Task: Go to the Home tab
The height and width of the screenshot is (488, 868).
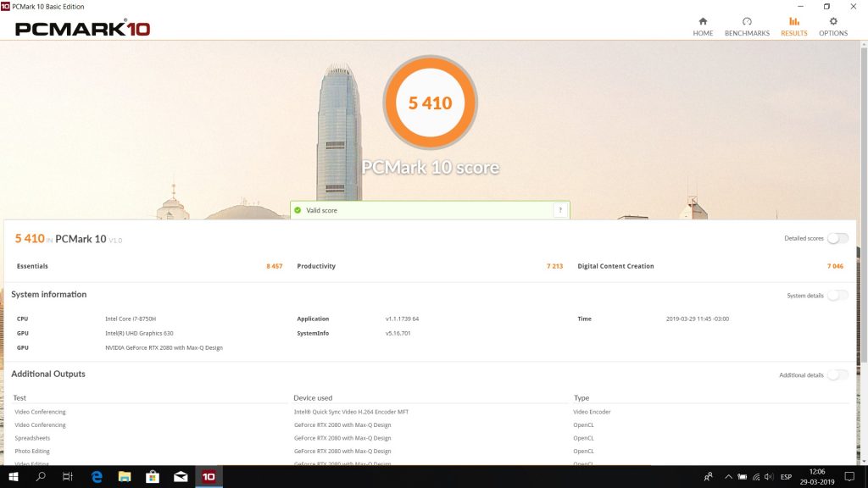Action: coord(703,26)
